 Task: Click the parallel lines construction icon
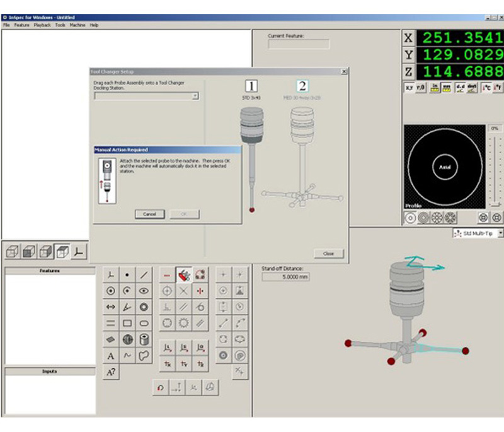184,307
